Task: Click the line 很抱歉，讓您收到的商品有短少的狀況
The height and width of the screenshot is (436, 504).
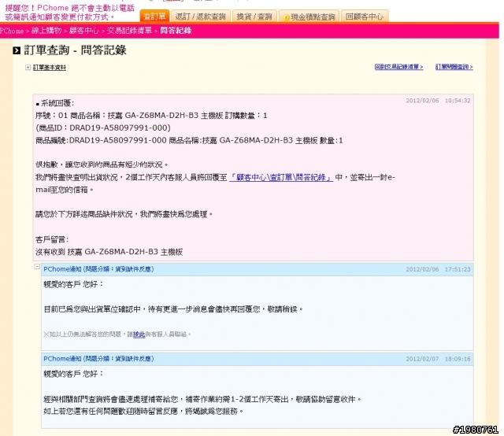Action: pos(102,164)
